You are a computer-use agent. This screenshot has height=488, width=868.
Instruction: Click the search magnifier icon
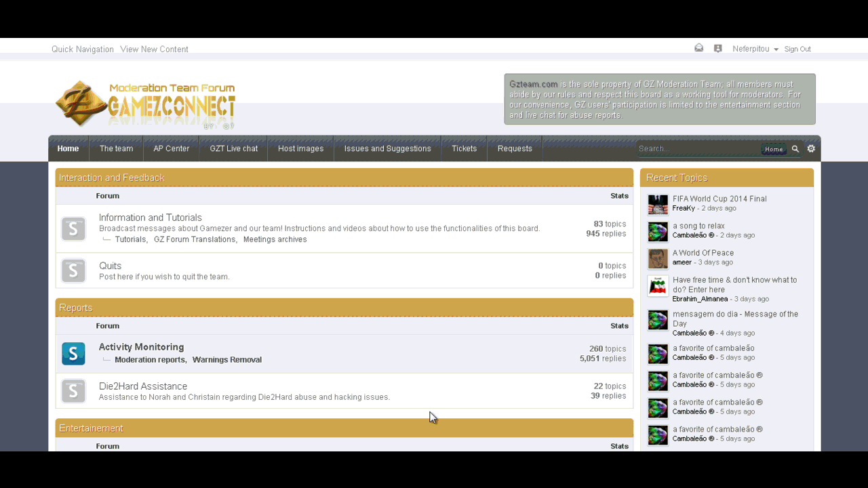coord(795,149)
